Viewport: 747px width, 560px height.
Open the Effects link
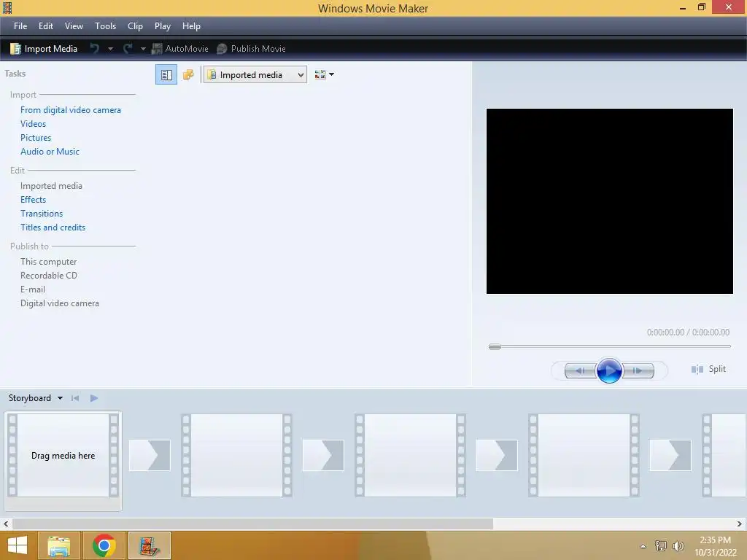[x=34, y=200]
